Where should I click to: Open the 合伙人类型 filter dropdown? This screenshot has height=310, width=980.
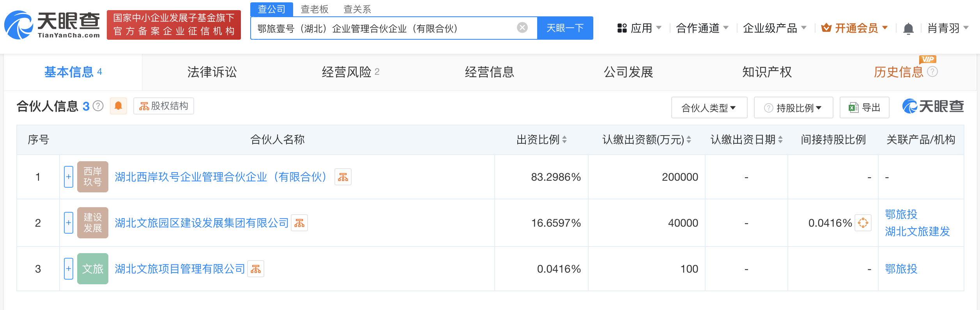(x=709, y=107)
